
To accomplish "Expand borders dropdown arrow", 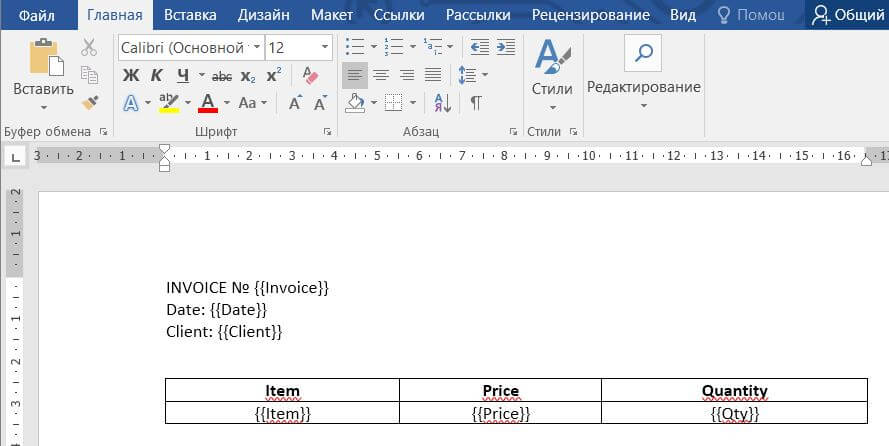I will [413, 103].
